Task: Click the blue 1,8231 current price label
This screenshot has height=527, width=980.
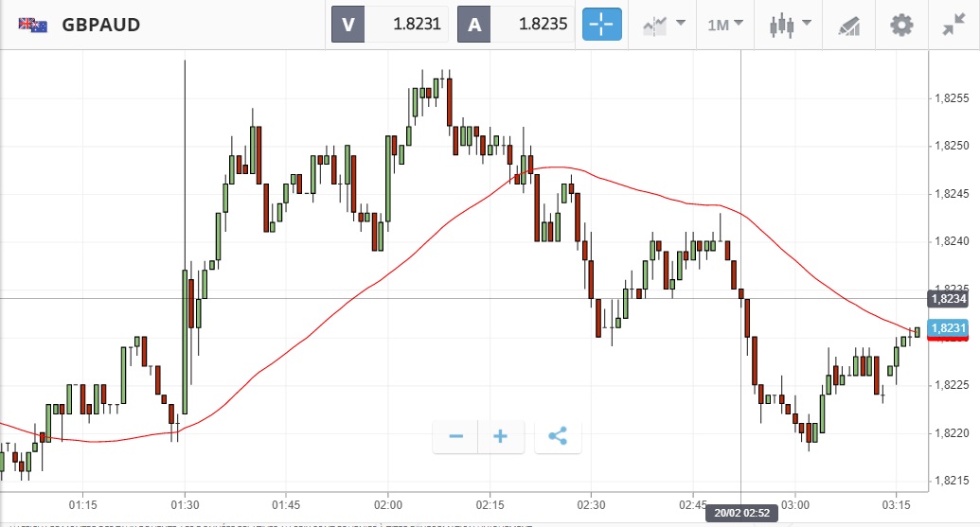Action: tap(949, 328)
